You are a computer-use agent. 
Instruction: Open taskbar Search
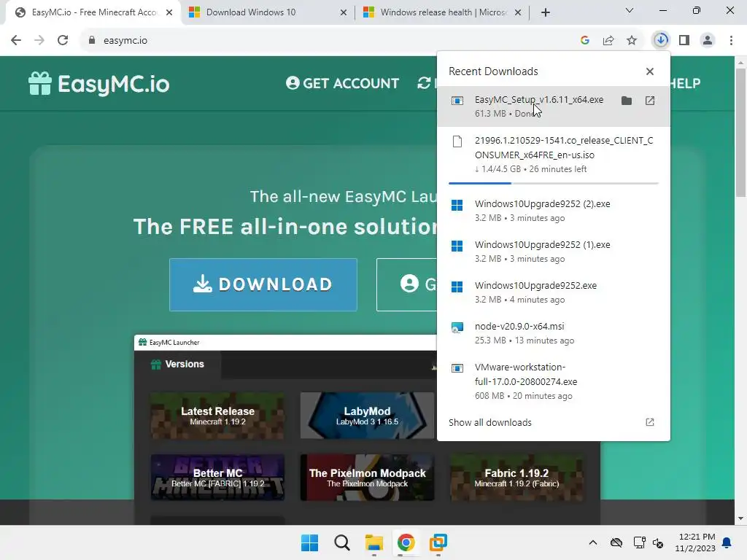click(x=341, y=542)
